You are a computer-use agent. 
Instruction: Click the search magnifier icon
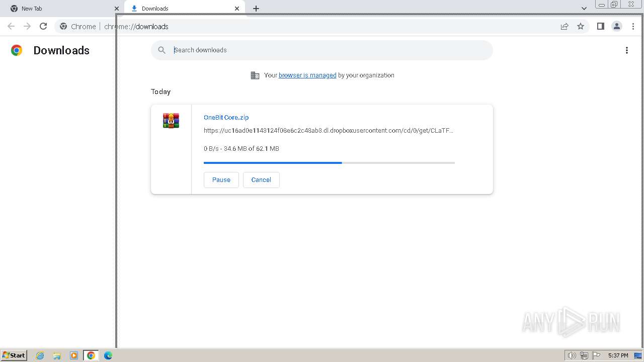[x=162, y=50]
